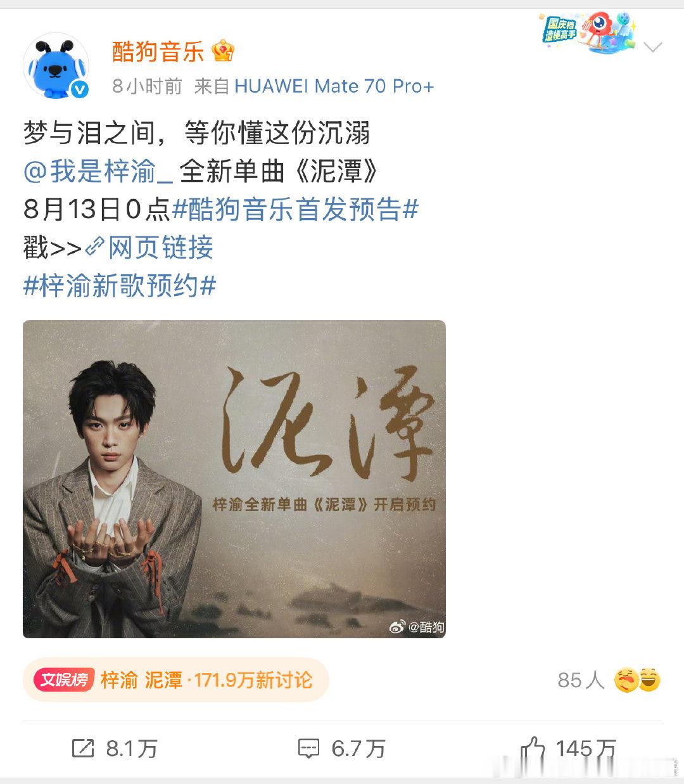Open the 酷狗音乐 account name

point(158,51)
